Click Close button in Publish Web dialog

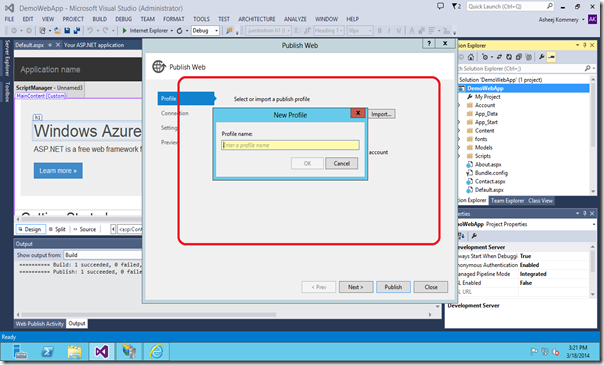431,287
